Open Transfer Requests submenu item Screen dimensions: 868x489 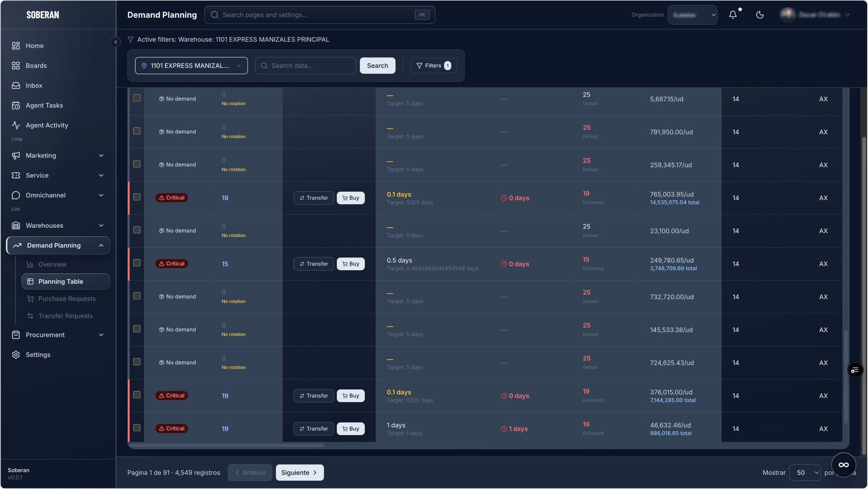(x=66, y=316)
